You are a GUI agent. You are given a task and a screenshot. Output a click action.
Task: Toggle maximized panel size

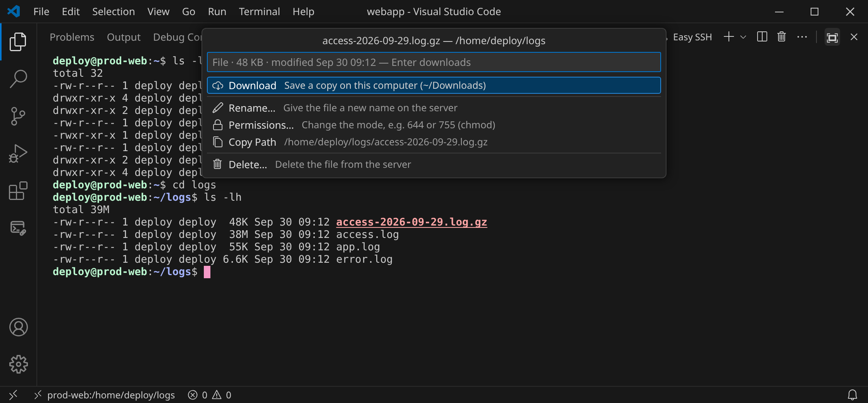[x=832, y=37]
